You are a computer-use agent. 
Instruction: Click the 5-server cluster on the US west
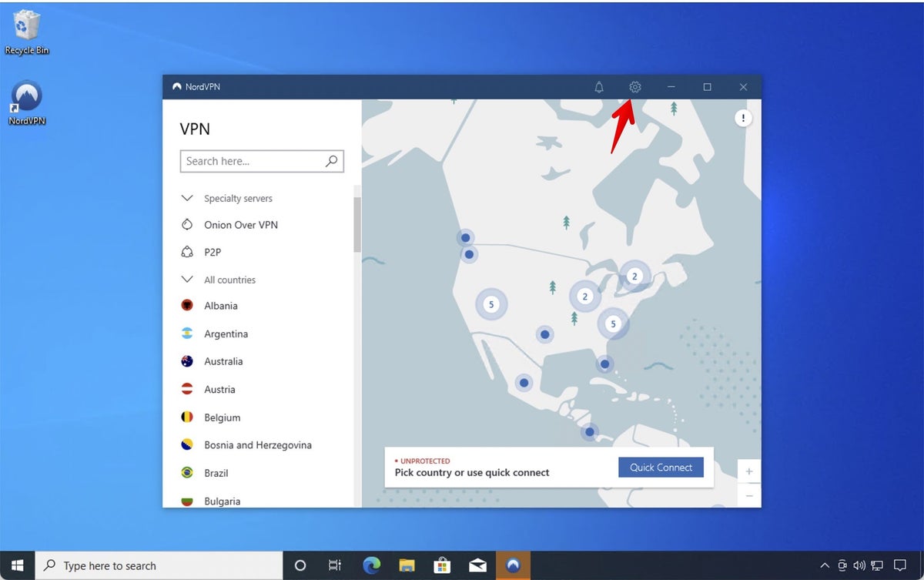coord(491,304)
